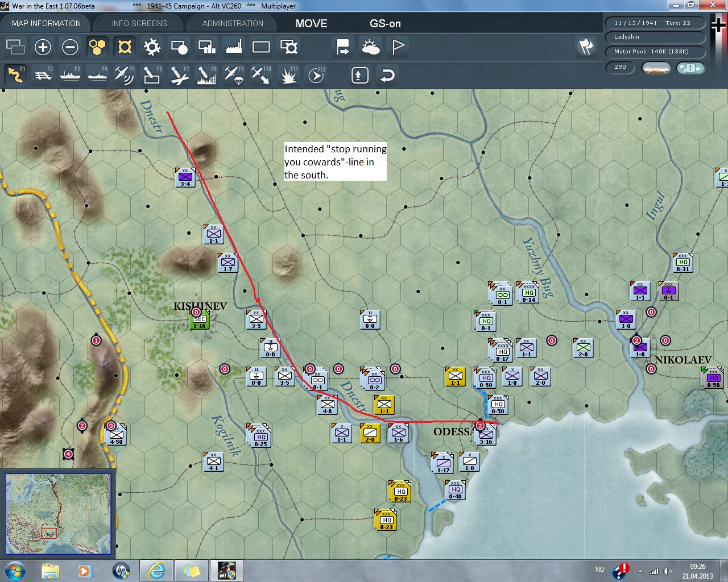Toggle unit counters on map

coord(125,47)
